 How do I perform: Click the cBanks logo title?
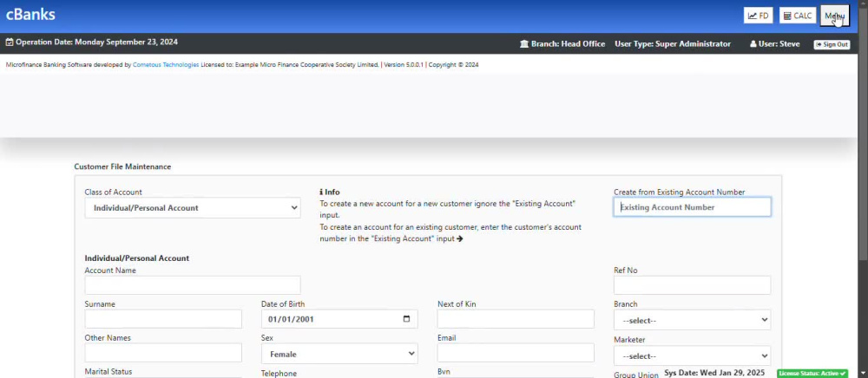pos(30,15)
